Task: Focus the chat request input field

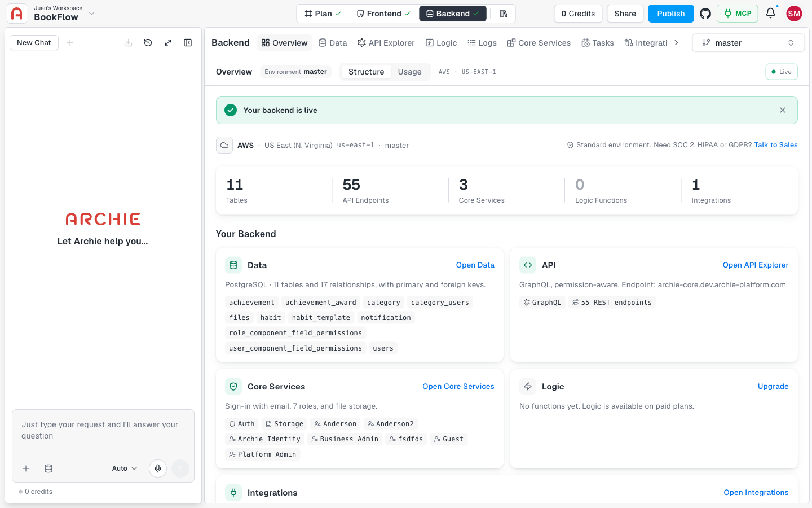Action: click(103, 431)
